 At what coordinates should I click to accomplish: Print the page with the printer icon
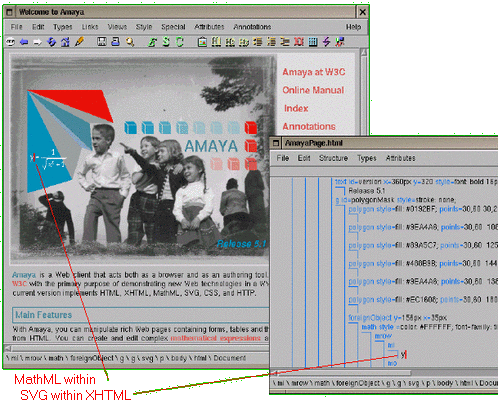pyautogui.click(x=115, y=42)
